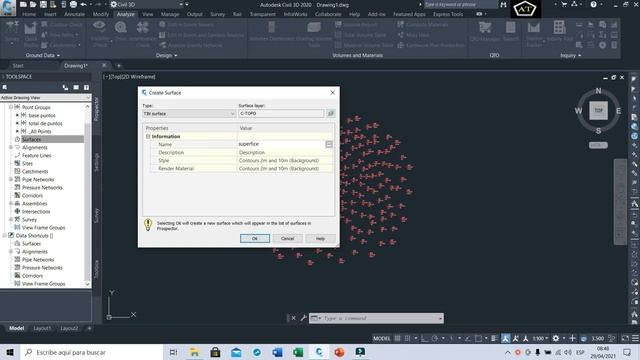This screenshot has height=360, width=640.
Task: Toggle ortho mode in status bar
Action: [x=424, y=338]
